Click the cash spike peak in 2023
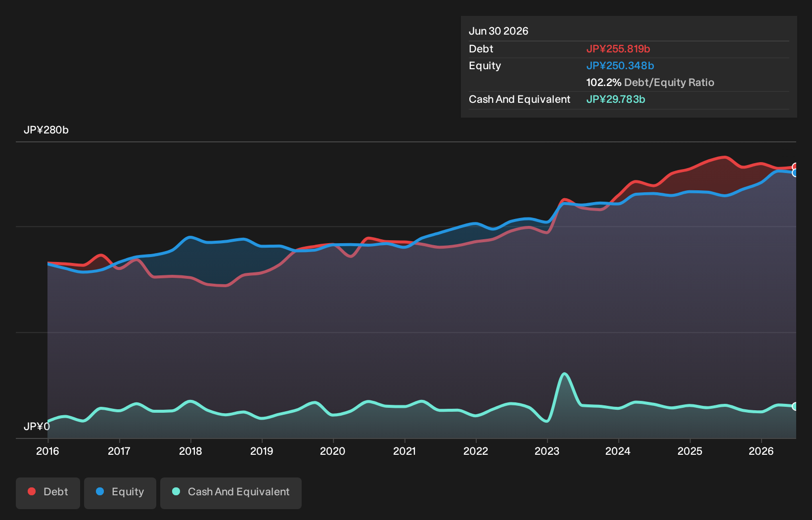Viewport: 812px width, 520px height. coord(564,374)
